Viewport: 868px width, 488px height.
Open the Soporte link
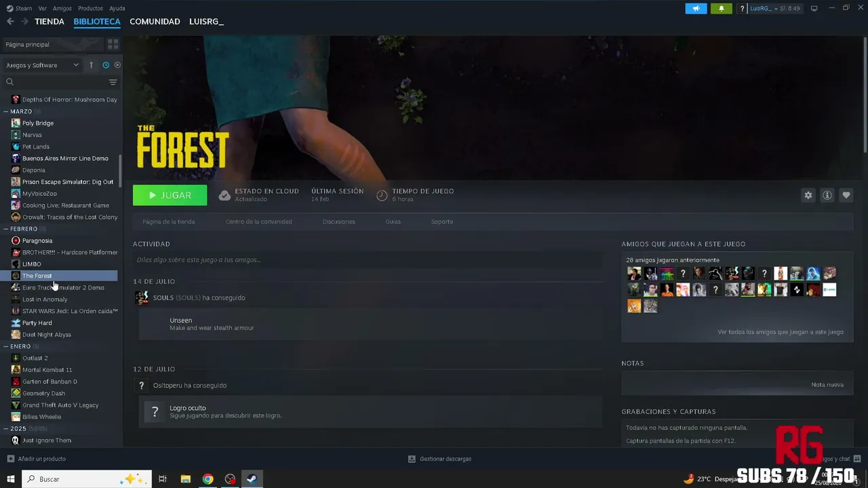(442, 222)
